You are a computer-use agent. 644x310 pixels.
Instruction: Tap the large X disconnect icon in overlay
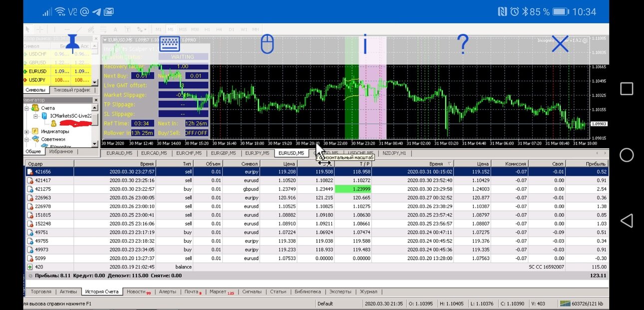[560, 44]
